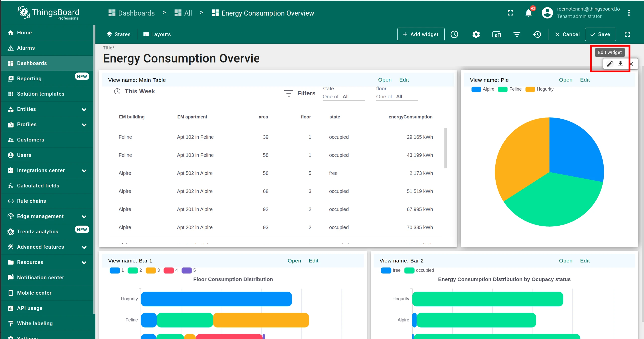Viewport: 644px width, 339px height.
Task: Save the dashboard changes
Action: click(x=600, y=34)
